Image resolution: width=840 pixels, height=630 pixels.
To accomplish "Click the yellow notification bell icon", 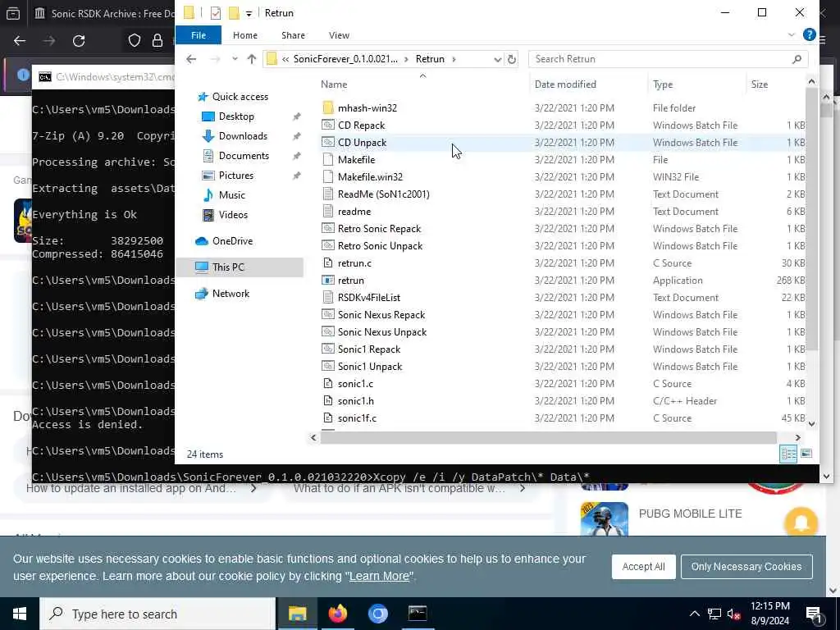I will point(801,522).
